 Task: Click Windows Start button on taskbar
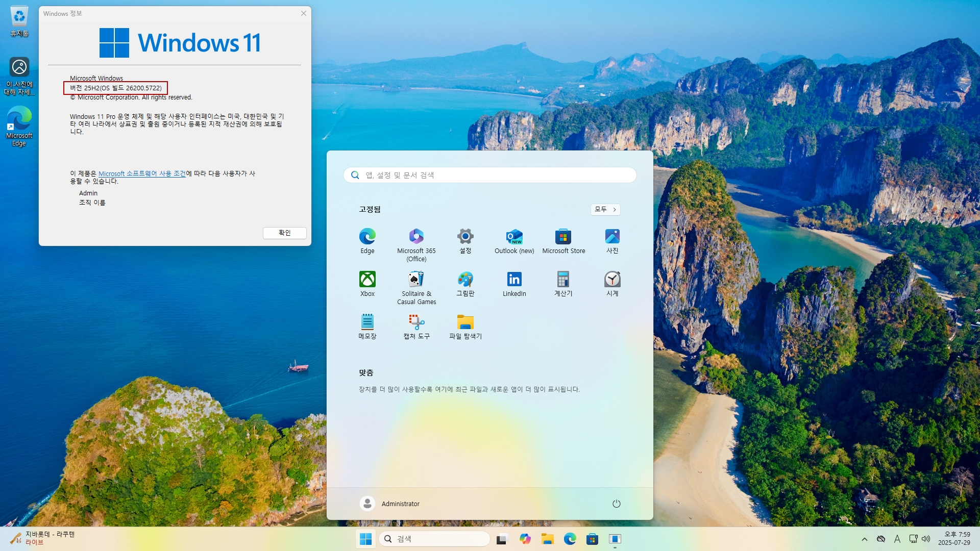(365, 539)
